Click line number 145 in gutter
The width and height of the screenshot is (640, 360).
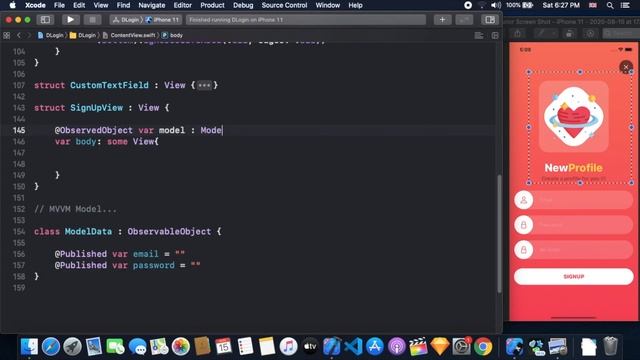[19, 130]
